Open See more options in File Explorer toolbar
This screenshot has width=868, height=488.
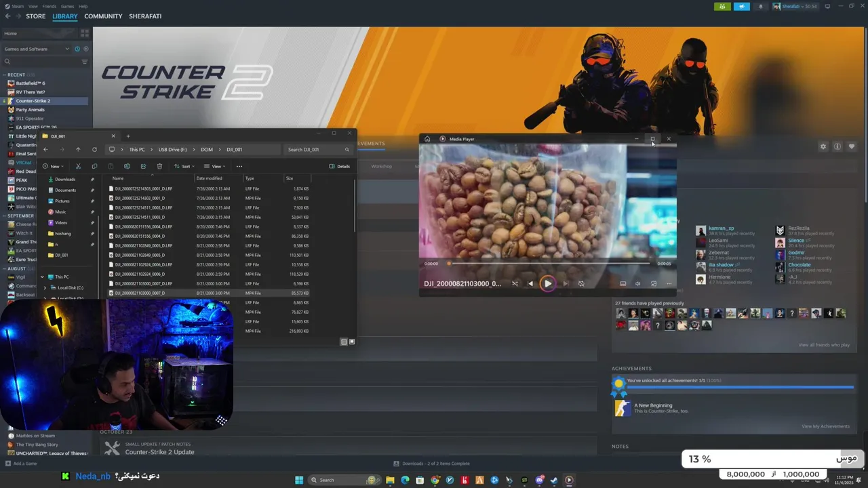(x=239, y=166)
